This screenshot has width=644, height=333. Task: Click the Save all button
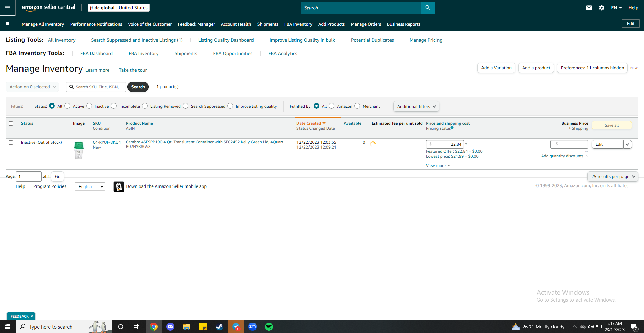coord(612,125)
